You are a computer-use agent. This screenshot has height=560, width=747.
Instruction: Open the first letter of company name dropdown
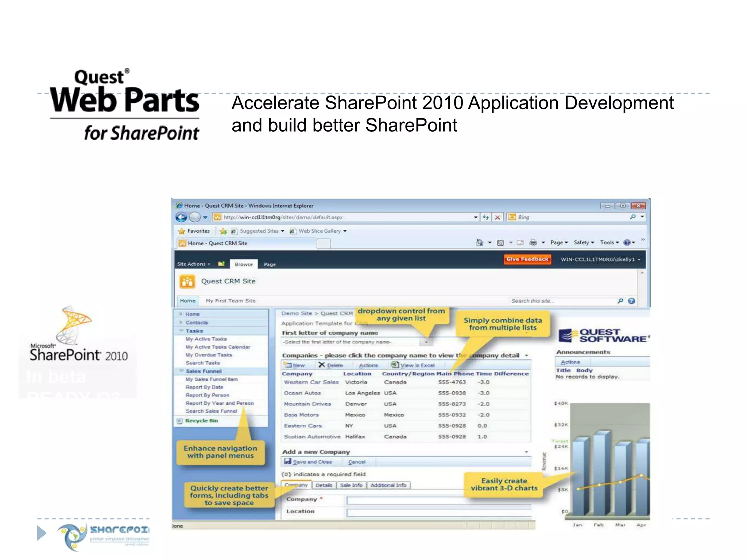point(426,342)
